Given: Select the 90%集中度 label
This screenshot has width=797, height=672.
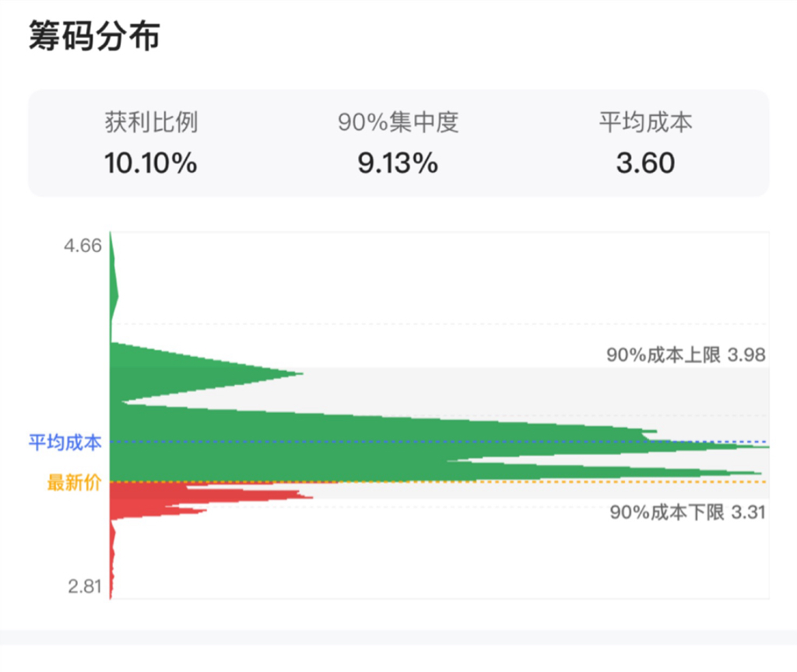Looking at the screenshot, I should coord(398,122).
